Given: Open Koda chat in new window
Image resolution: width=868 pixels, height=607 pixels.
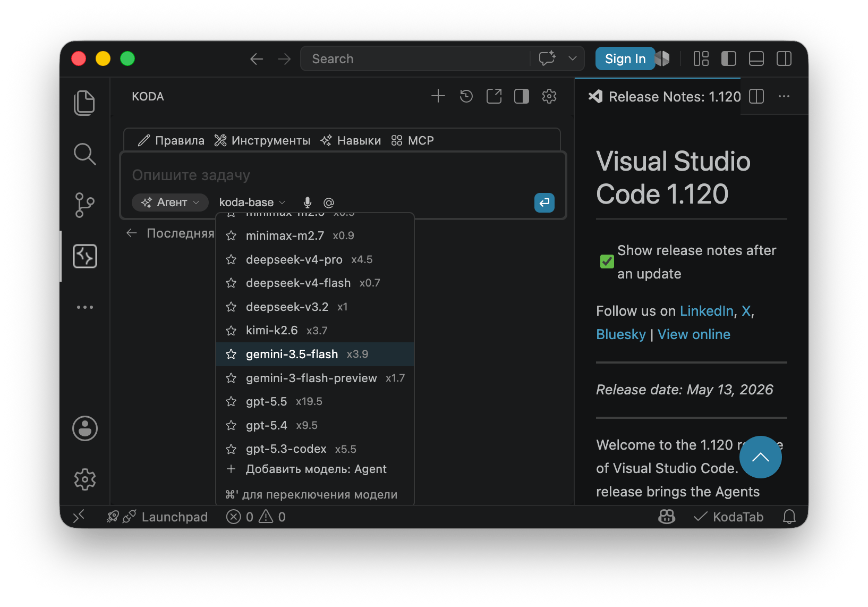Looking at the screenshot, I should (494, 96).
